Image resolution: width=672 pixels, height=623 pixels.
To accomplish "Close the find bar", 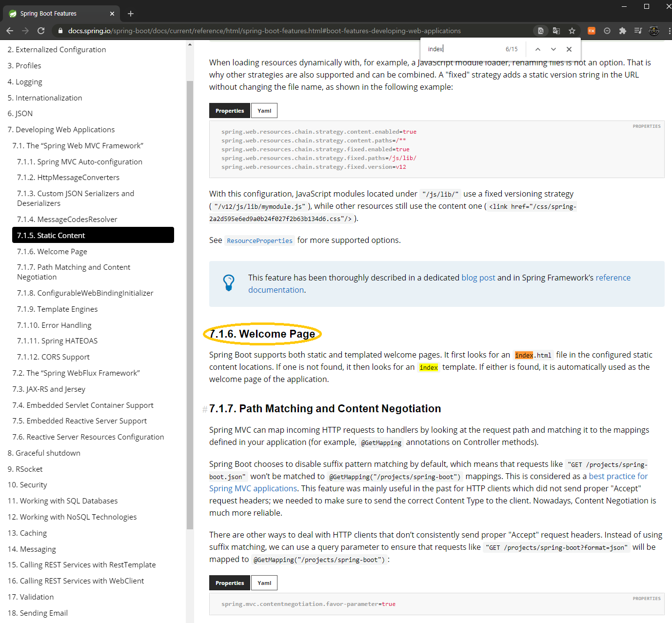I will [x=569, y=49].
